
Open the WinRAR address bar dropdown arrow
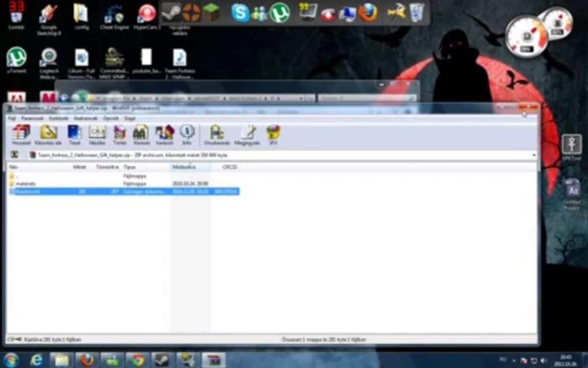[x=533, y=155]
